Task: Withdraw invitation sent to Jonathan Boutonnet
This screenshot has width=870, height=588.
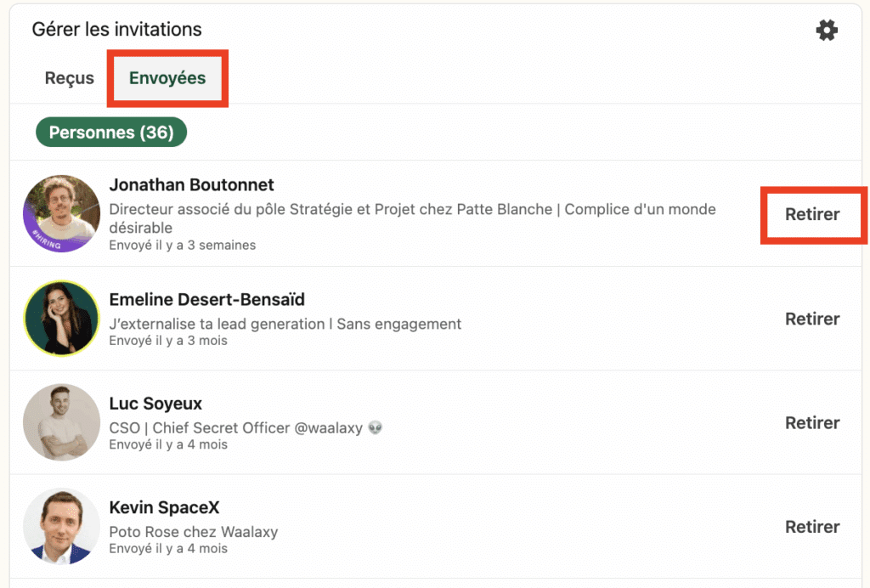Action: tap(812, 214)
